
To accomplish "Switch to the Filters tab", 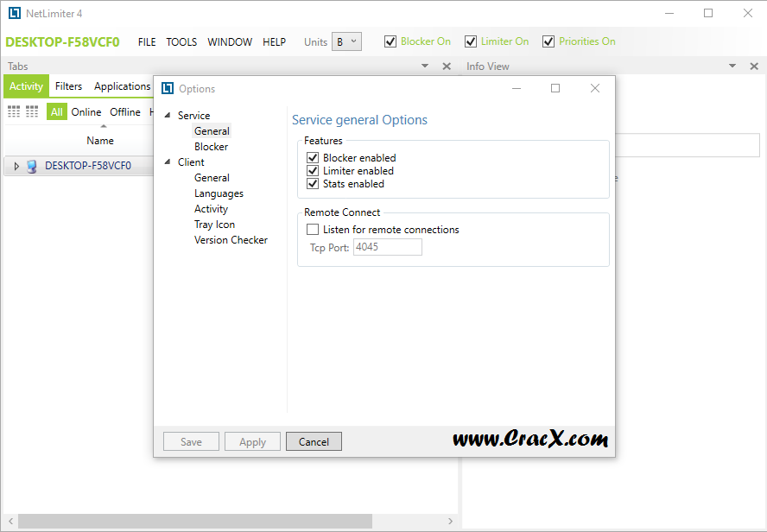I will tap(68, 86).
